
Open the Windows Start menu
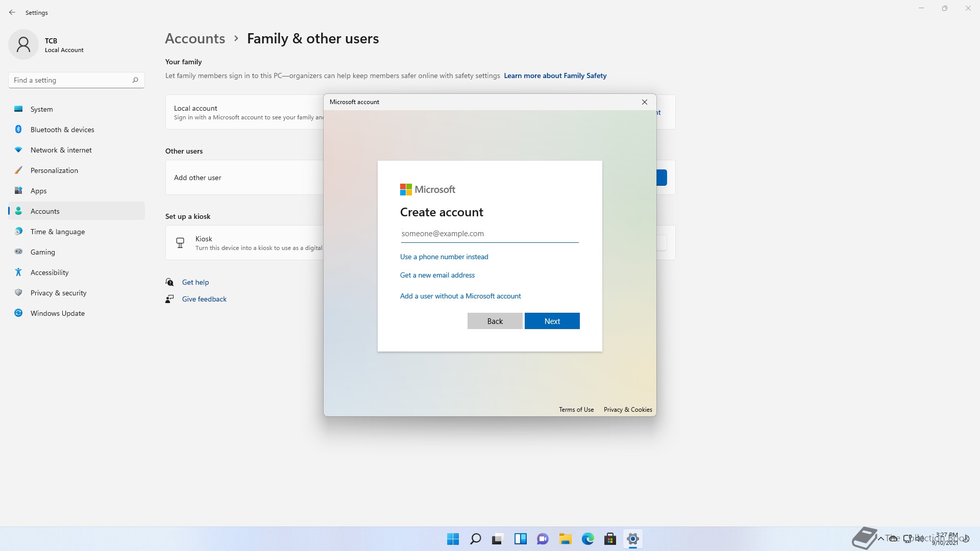pos(453,539)
